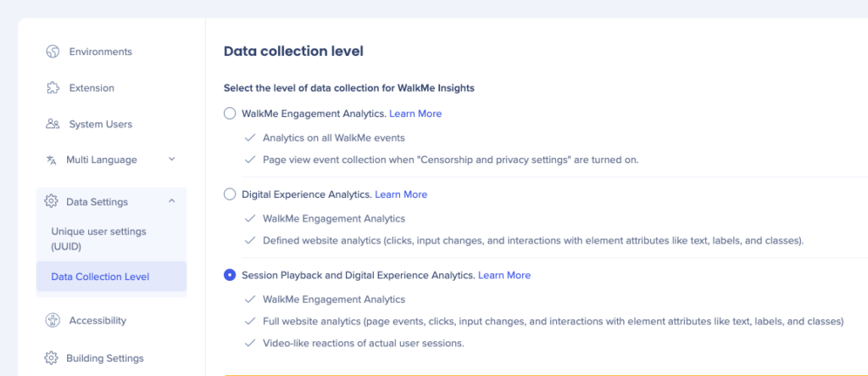Click the Multi Language translate icon
This screenshot has width=868, height=376.
tap(52, 160)
